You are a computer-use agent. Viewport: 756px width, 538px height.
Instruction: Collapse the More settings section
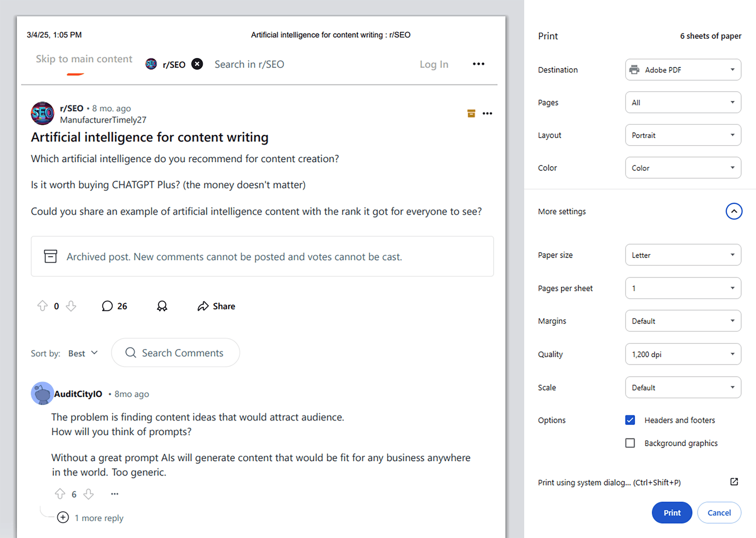(734, 211)
